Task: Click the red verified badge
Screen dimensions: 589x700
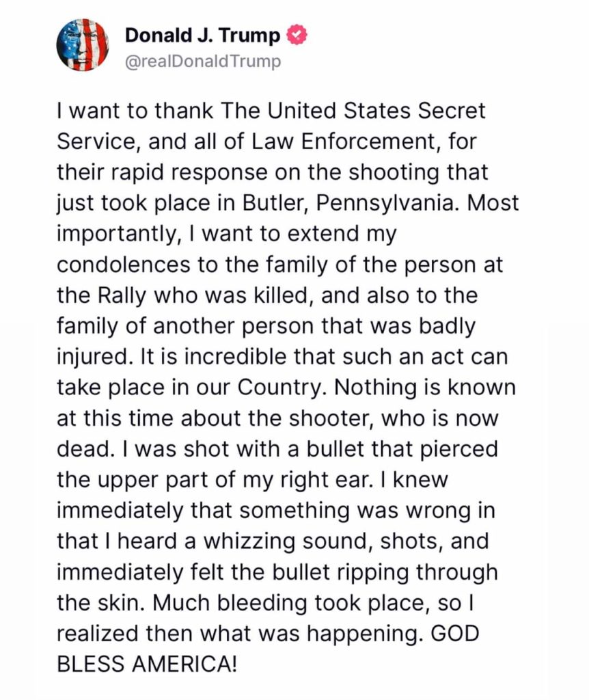Action: point(296,34)
